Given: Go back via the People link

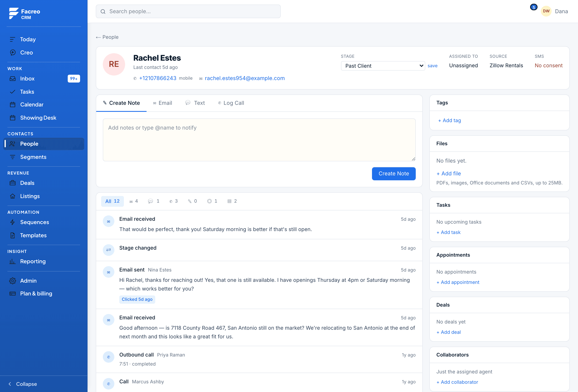Looking at the screenshot, I should (107, 37).
